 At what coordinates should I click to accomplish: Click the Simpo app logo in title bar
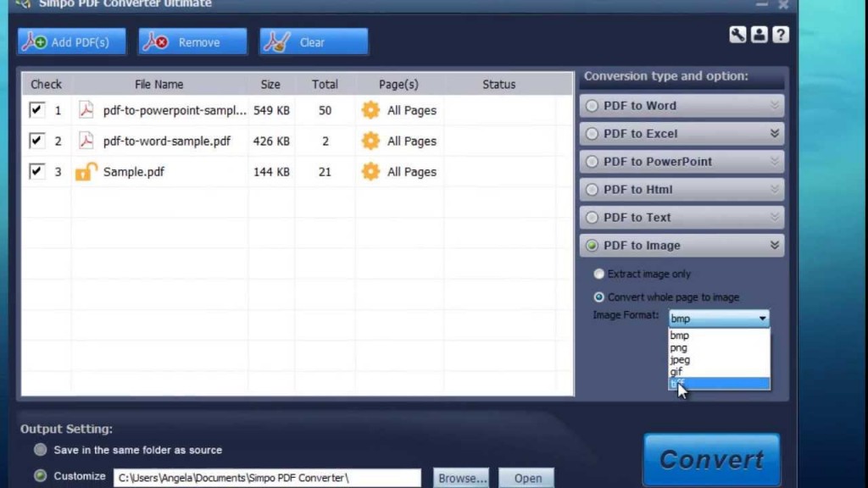pos(23,4)
